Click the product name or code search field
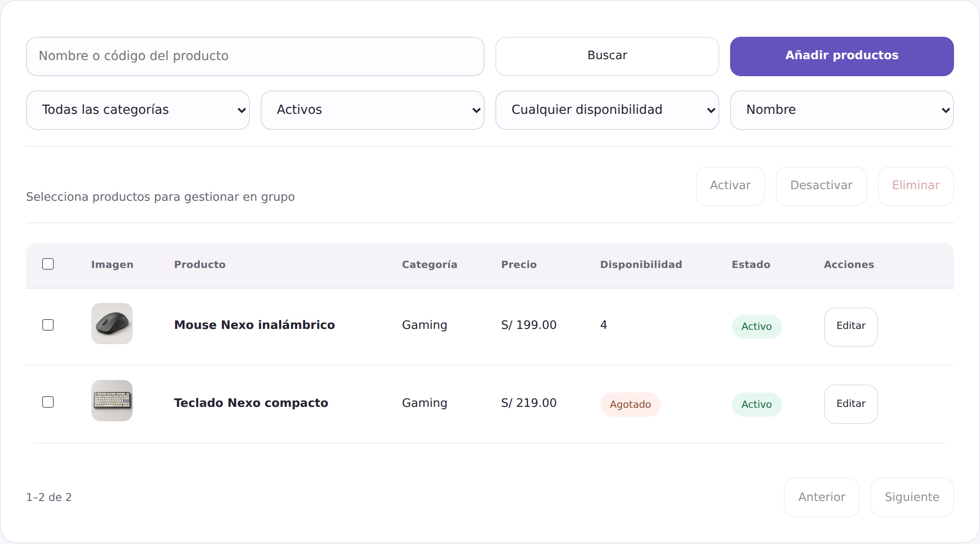The width and height of the screenshot is (980, 544). coord(255,56)
